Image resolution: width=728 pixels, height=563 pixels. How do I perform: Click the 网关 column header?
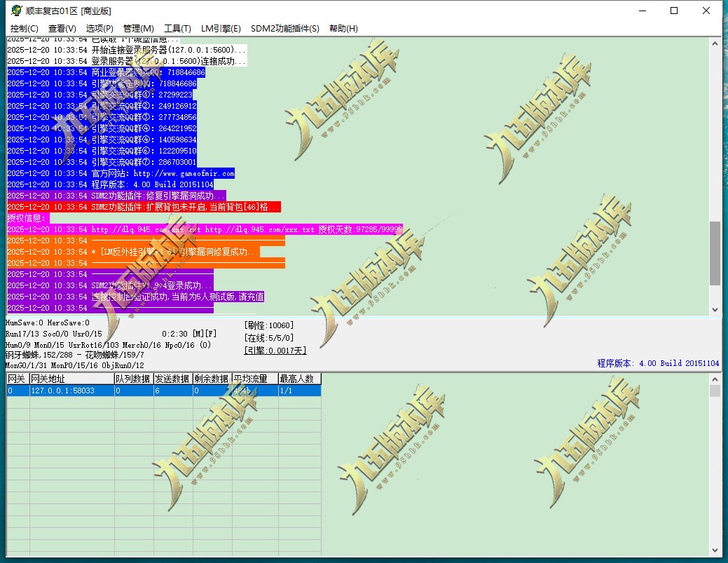coord(18,379)
